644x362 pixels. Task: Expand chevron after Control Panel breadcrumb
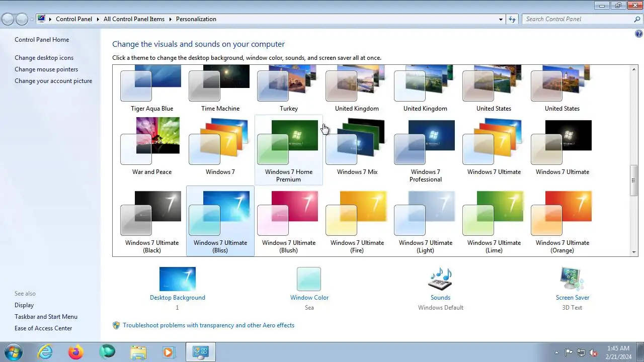98,19
